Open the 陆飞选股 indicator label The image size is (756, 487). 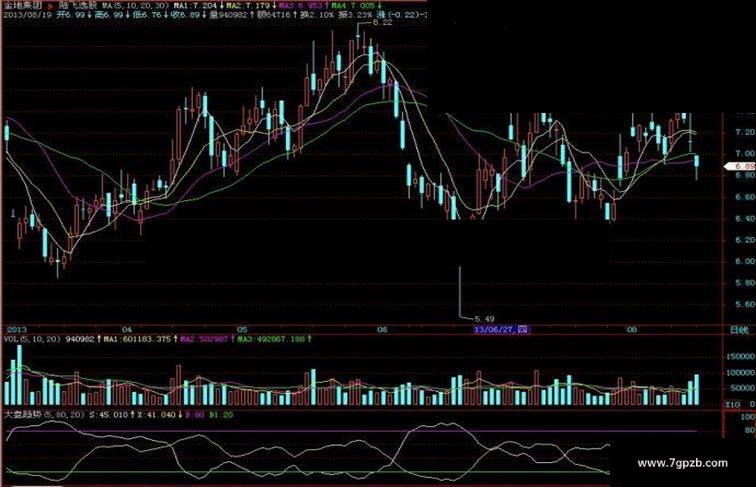[77, 6]
